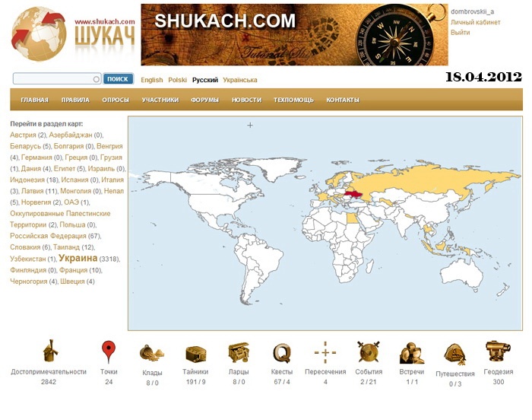This screenshot has height=420, width=532.
Task: Select the Пересечения crosshair icon
Action: (x=325, y=352)
